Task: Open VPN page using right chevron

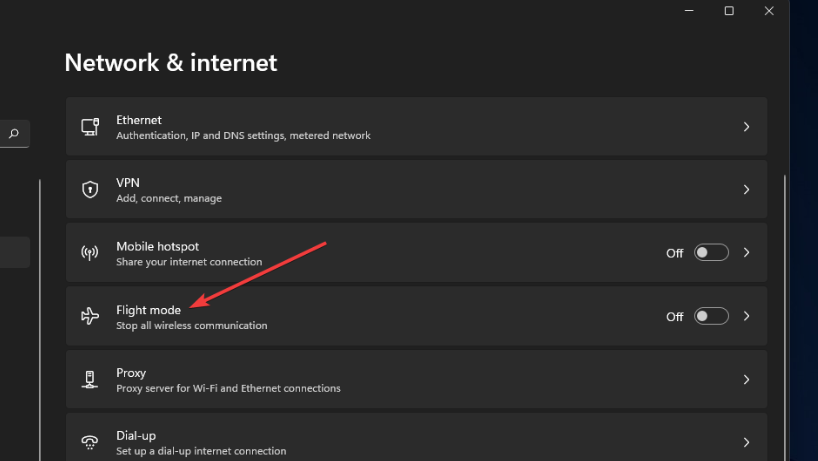Action: coord(747,189)
